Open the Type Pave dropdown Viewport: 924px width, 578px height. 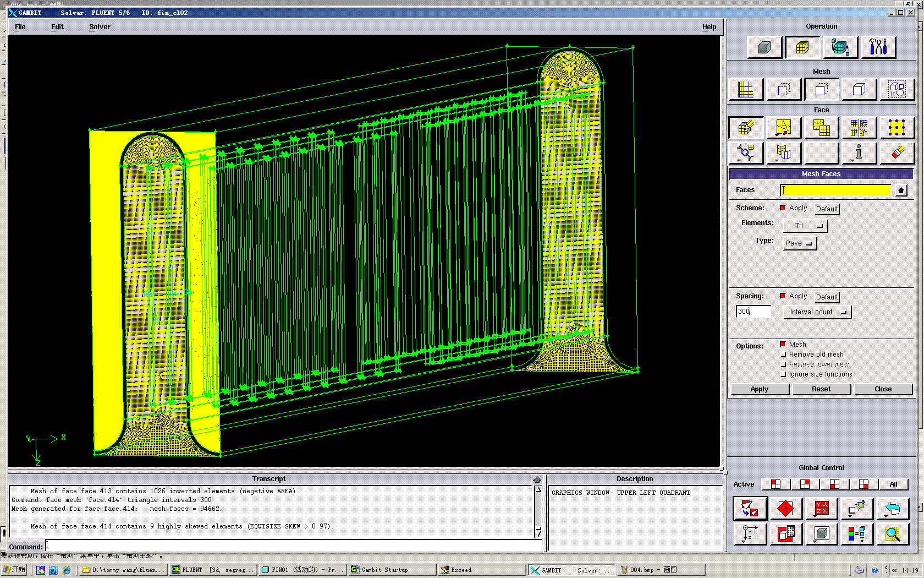tap(800, 243)
